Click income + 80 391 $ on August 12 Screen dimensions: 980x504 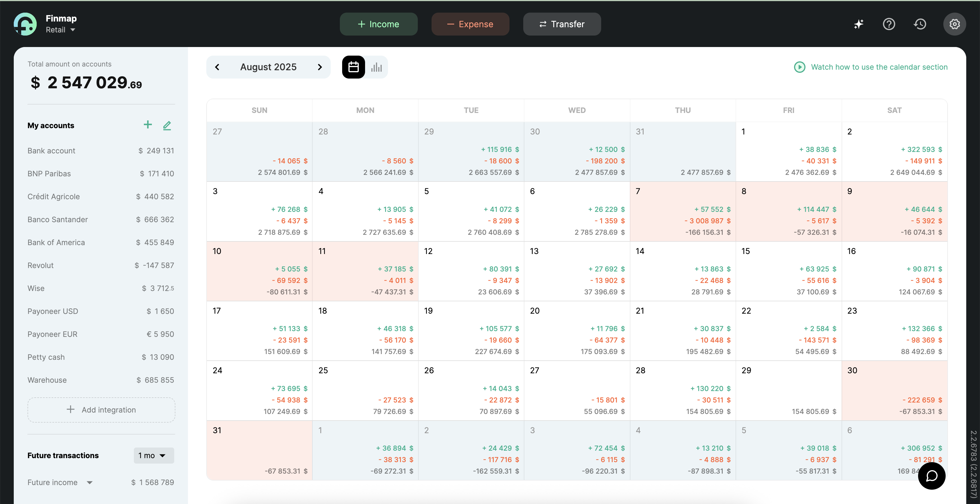(501, 269)
